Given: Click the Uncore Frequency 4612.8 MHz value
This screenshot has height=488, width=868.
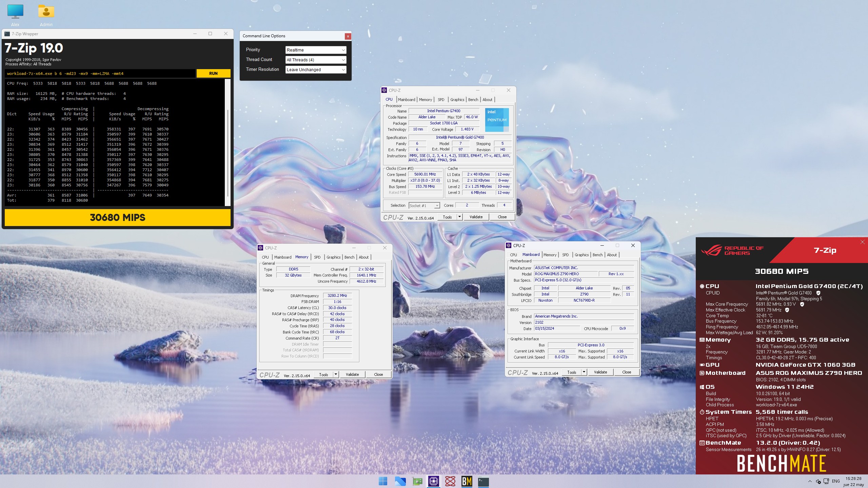Looking at the screenshot, I should click(x=366, y=281).
